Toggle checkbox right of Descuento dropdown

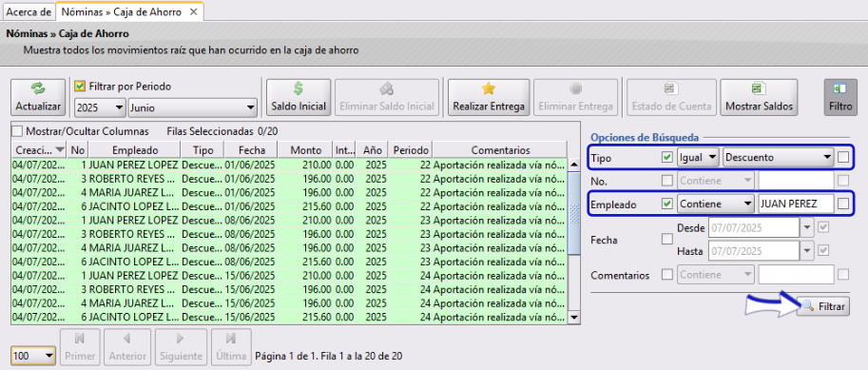[843, 157]
